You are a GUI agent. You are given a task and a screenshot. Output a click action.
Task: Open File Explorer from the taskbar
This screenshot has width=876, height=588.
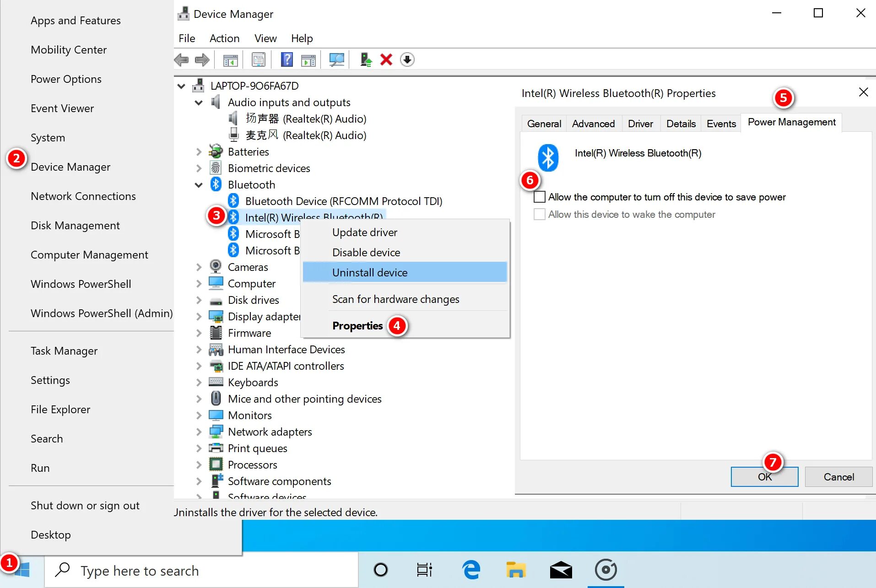(516, 570)
